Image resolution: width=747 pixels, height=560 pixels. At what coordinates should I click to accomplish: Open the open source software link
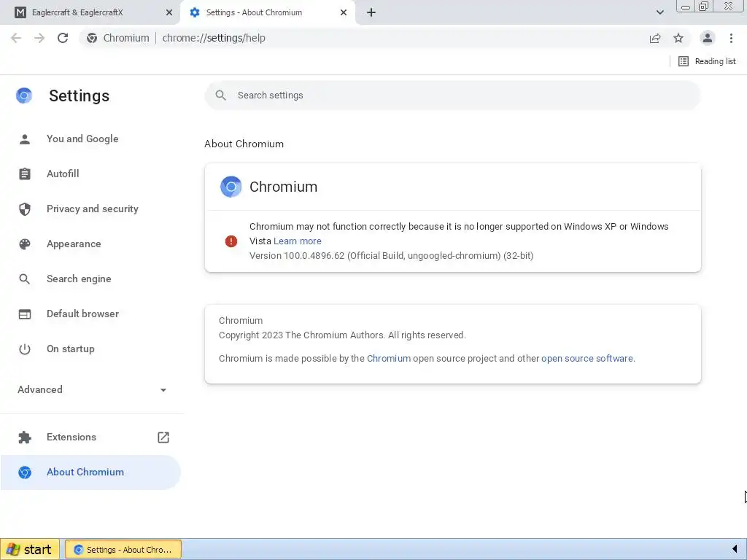587,359
